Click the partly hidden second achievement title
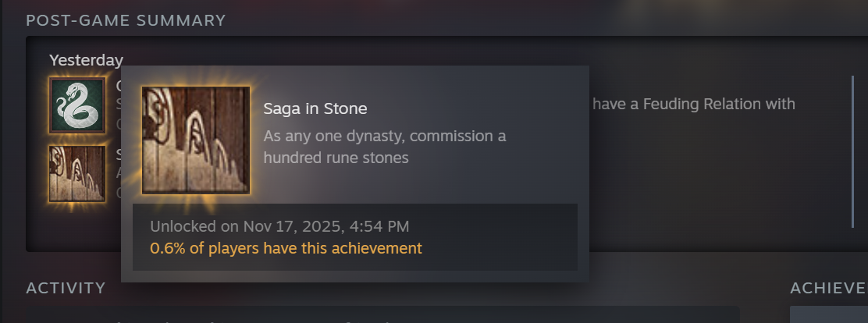 [118, 154]
